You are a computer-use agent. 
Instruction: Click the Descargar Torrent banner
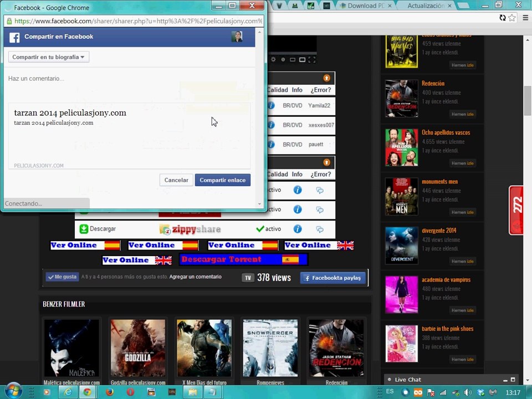[244, 259]
